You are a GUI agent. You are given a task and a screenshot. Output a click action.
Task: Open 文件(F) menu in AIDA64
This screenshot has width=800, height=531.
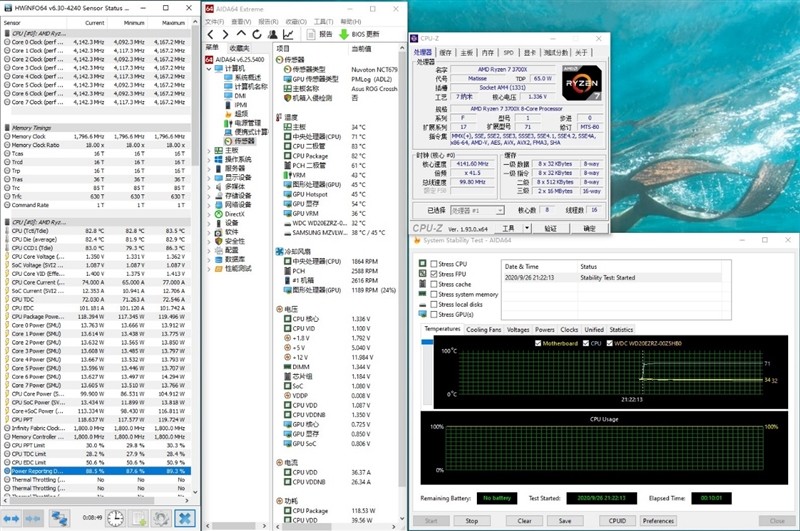click(x=215, y=21)
